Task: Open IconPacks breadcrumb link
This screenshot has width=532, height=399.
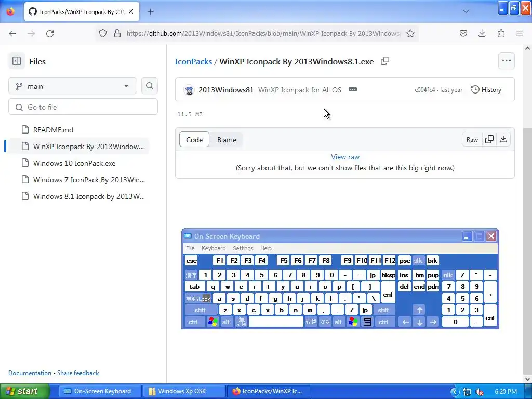Action: tap(193, 61)
